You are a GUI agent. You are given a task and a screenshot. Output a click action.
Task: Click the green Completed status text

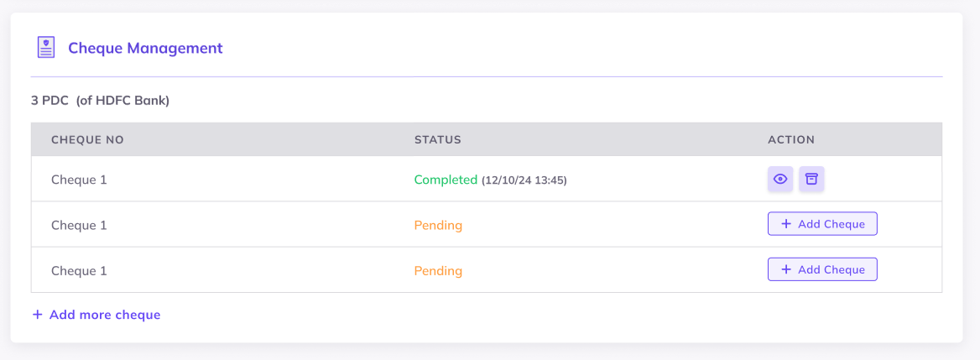[x=446, y=180]
